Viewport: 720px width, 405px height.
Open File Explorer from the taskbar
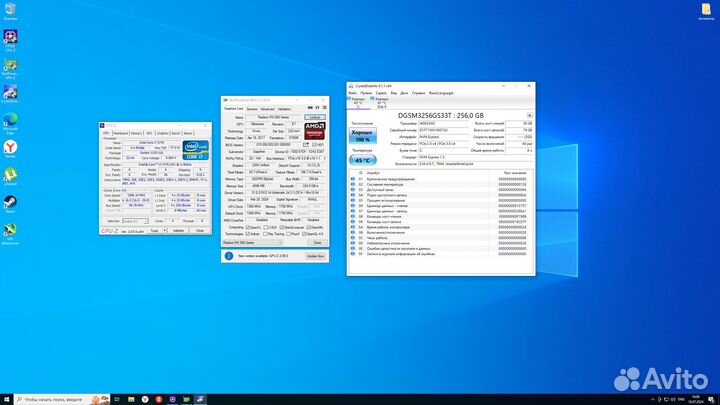131,399
